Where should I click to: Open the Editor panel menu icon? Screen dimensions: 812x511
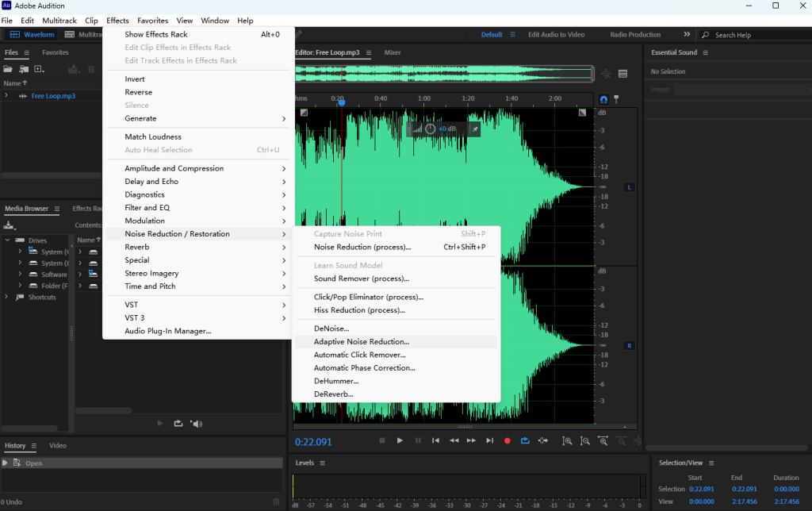tap(369, 52)
